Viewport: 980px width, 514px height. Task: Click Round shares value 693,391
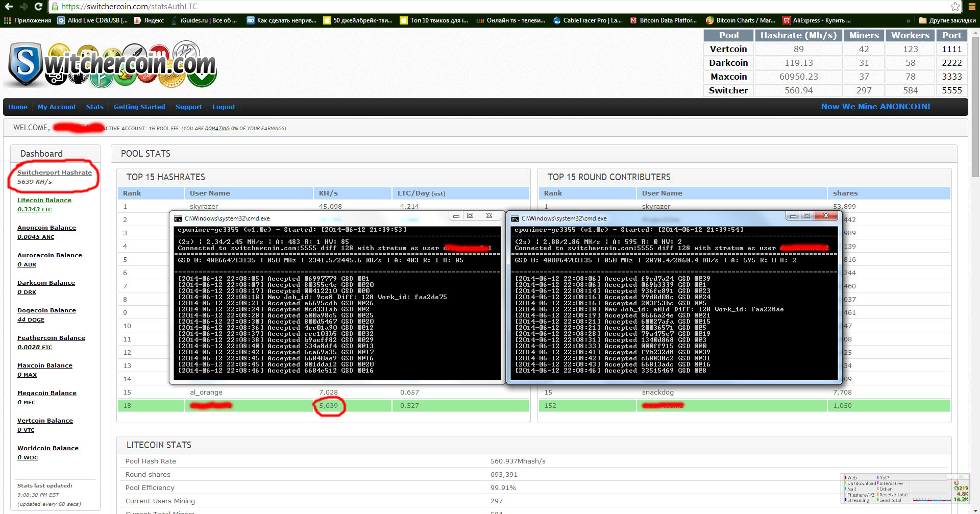click(504, 475)
